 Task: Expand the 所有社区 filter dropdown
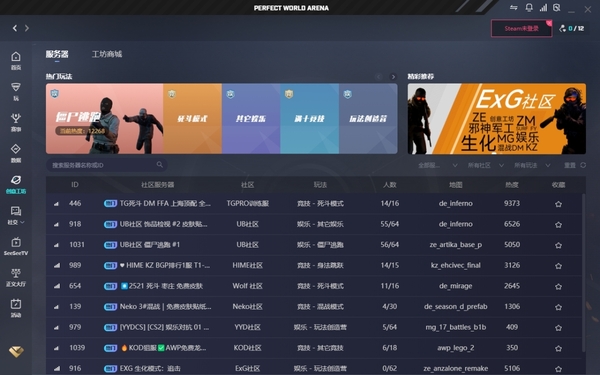[485, 165]
